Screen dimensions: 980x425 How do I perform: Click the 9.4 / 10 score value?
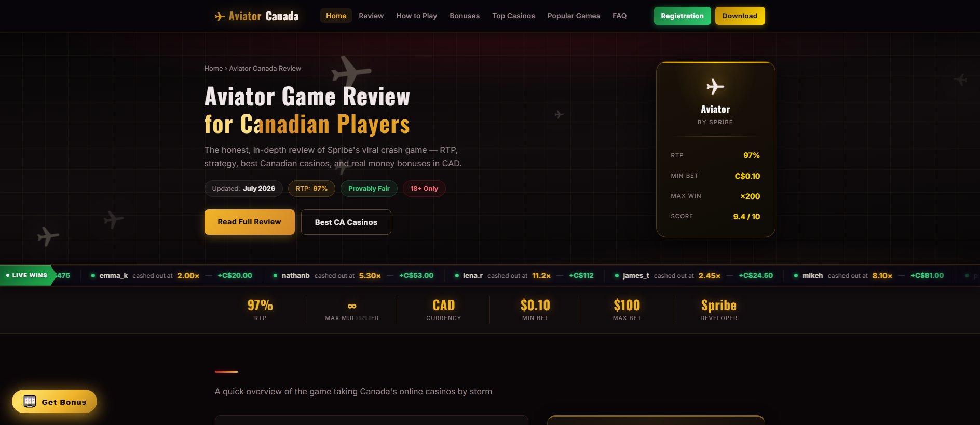[746, 217]
